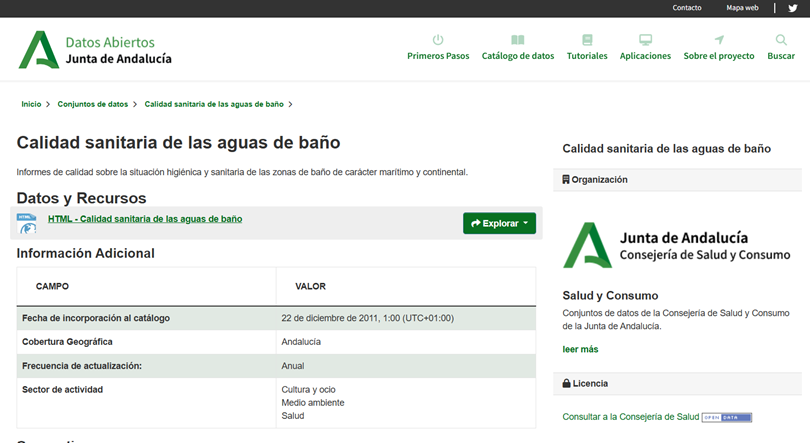810x443 pixels.
Task: Click the VALOR column header
Action: click(x=310, y=286)
